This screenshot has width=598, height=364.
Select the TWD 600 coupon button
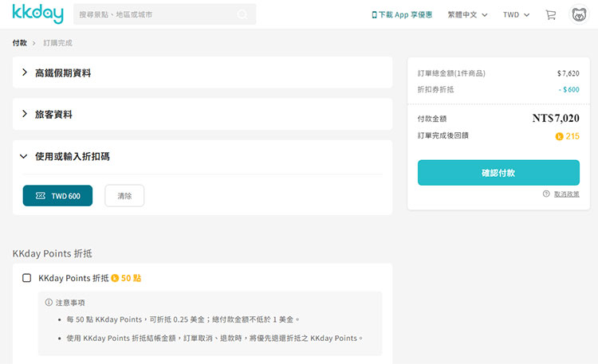pos(57,195)
